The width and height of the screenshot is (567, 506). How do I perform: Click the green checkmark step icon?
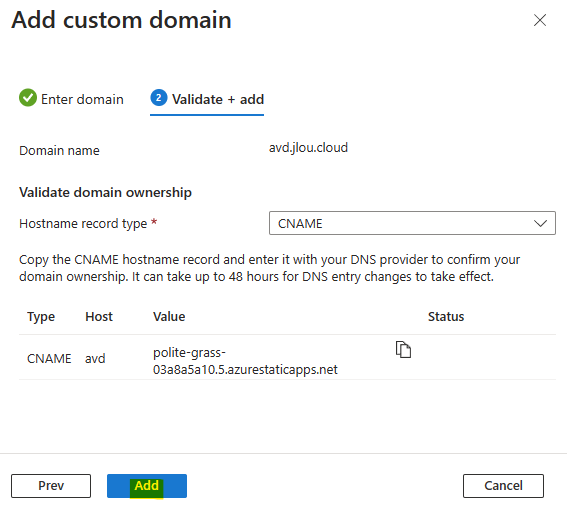click(28, 98)
